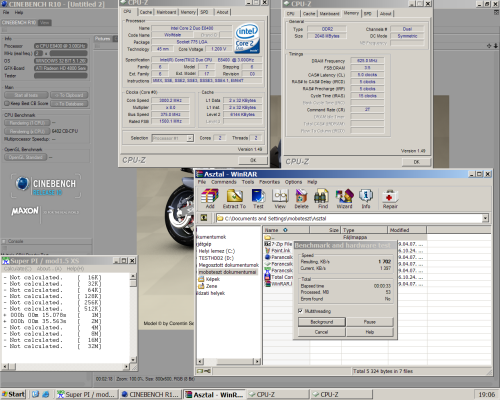
Task: Open the View tab in Cinebench
Action: pyautogui.click(x=45, y=23)
